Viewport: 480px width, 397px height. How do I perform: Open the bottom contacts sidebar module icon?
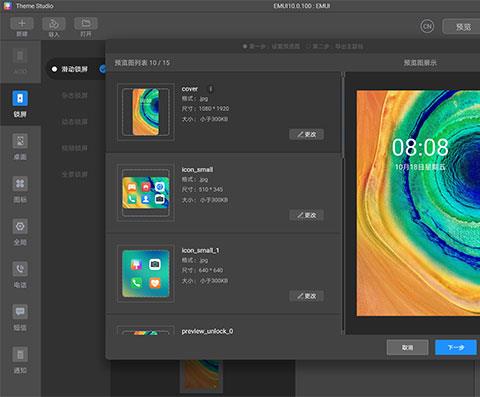click(x=20, y=354)
